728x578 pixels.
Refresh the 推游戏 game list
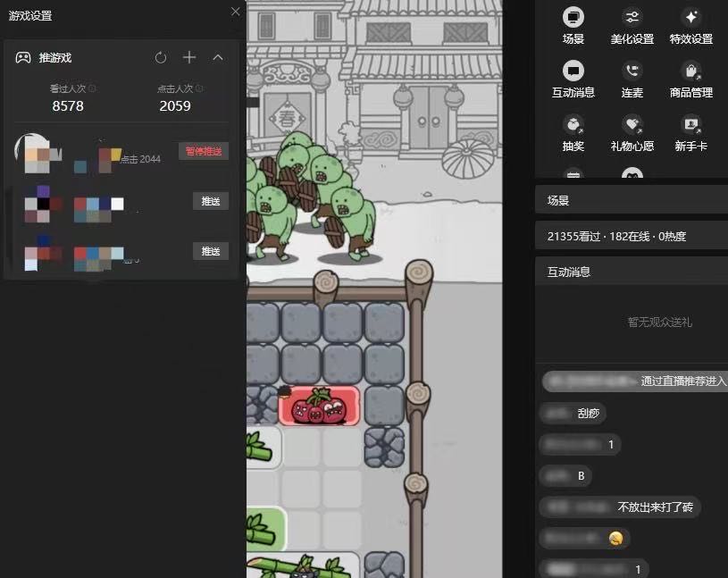pos(161,58)
